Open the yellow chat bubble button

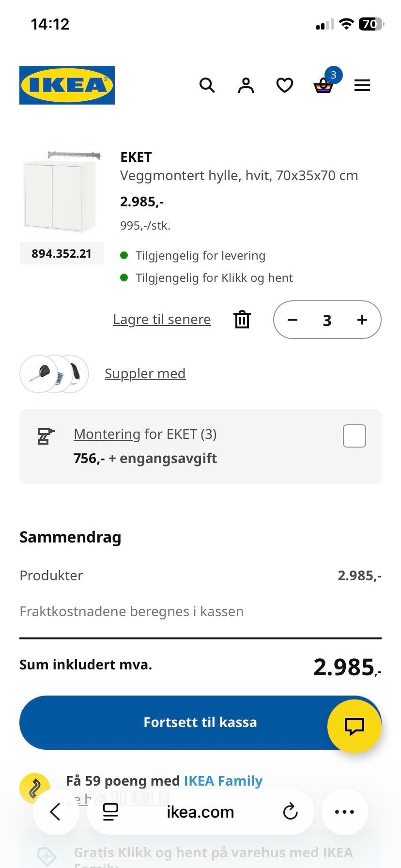(x=355, y=726)
